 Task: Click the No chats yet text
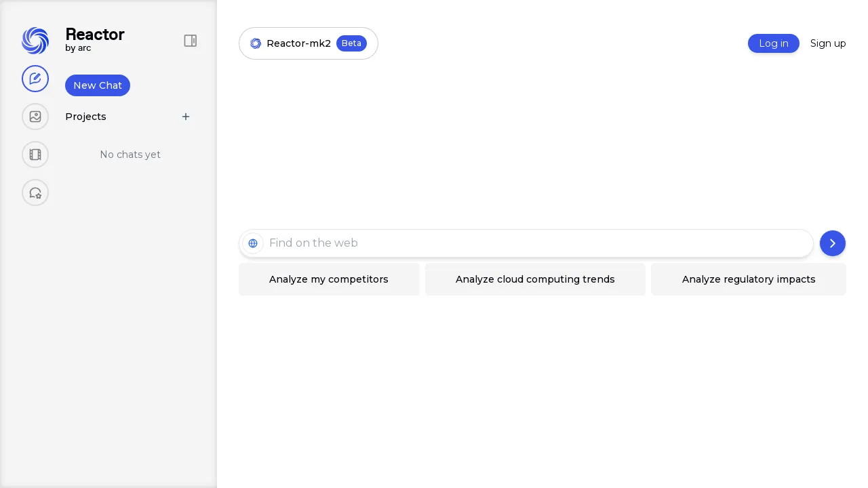pos(130,155)
